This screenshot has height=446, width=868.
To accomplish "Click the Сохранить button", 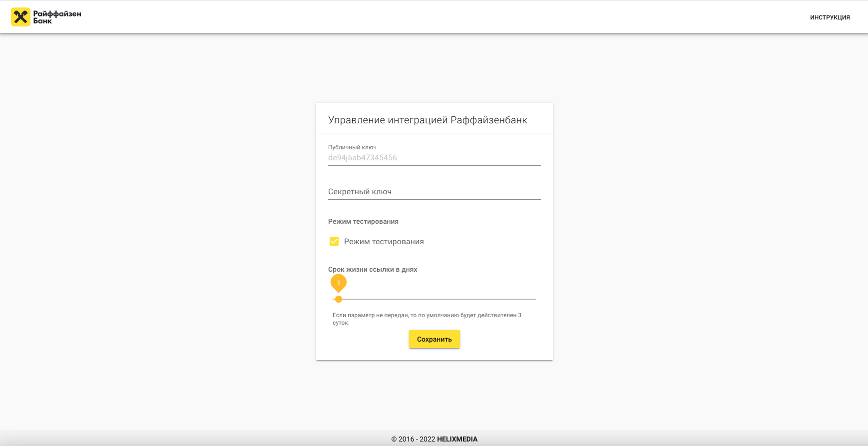I will [434, 339].
